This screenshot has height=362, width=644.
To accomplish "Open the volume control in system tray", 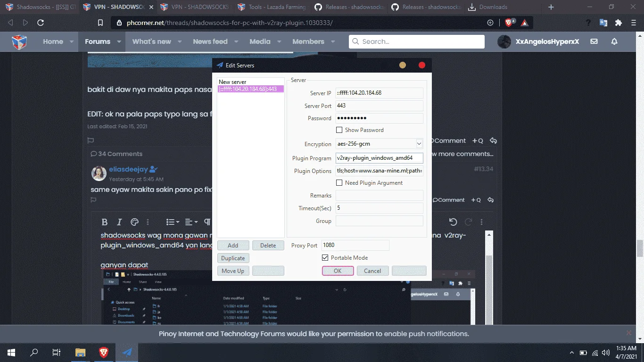I will click(606, 353).
